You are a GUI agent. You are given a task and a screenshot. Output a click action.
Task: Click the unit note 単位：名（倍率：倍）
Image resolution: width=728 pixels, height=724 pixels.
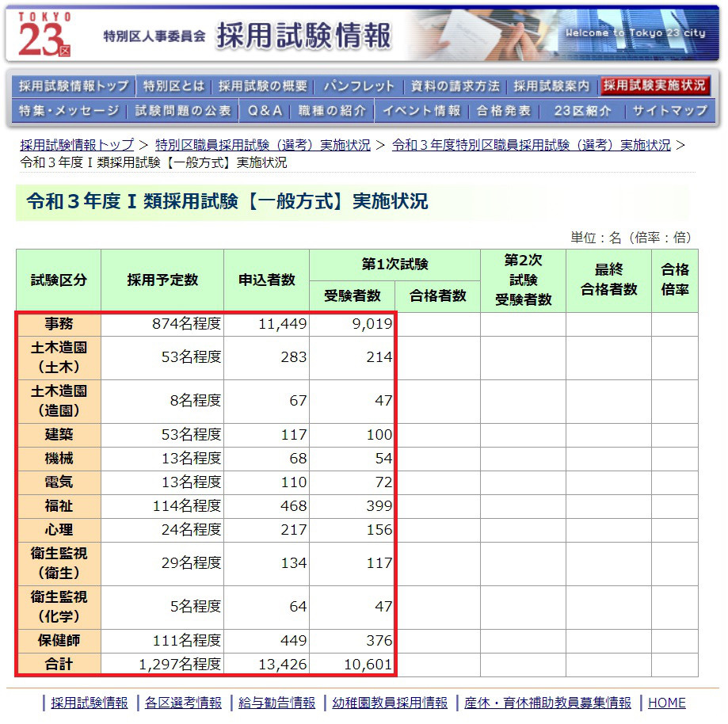point(631,238)
